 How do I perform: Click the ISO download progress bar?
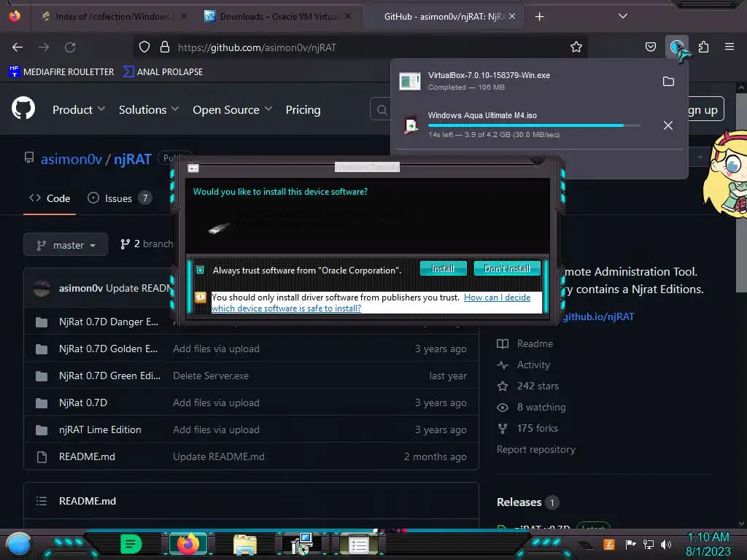(x=533, y=125)
